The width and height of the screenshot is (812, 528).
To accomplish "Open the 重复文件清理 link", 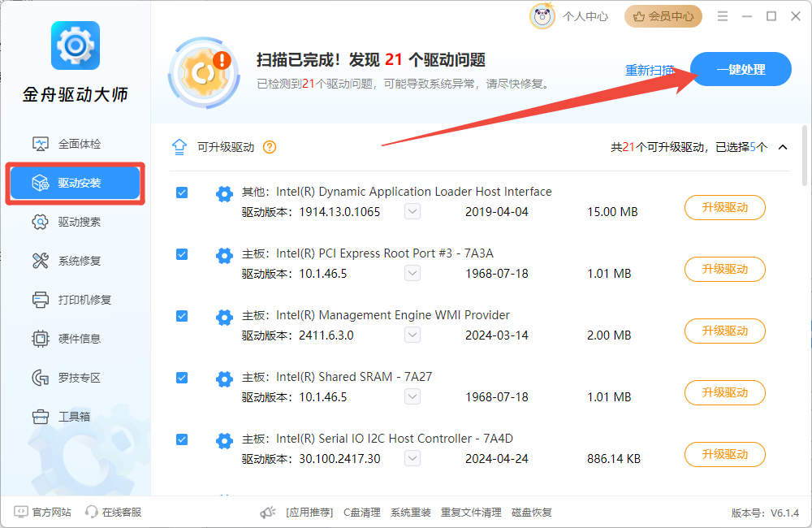I will click(x=471, y=513).
